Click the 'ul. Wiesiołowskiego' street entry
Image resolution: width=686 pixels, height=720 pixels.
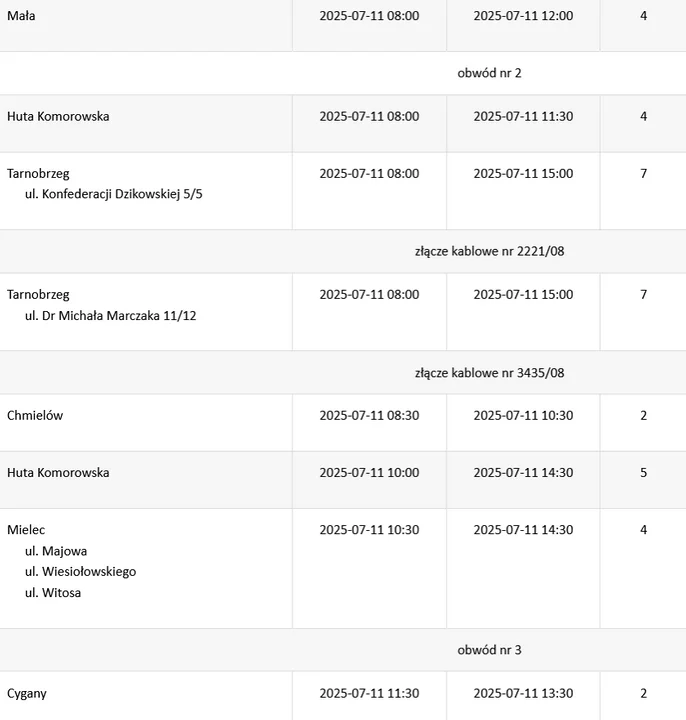coord(80,571)
